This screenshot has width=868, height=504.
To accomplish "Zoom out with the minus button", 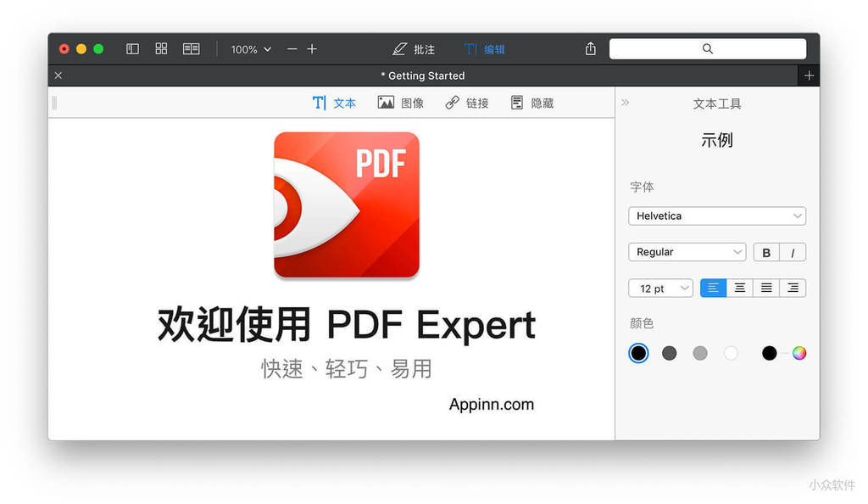I will click(x=292, y=49).
